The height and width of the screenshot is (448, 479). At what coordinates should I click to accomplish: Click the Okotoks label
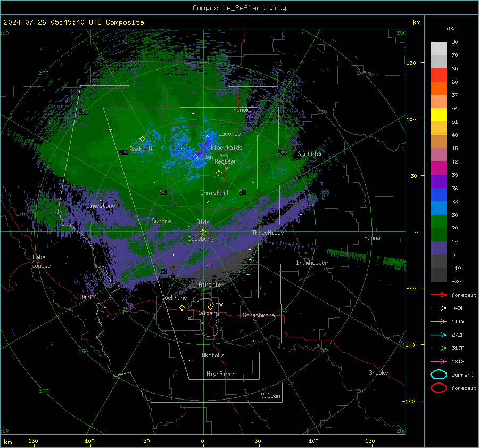pos(213,355)
